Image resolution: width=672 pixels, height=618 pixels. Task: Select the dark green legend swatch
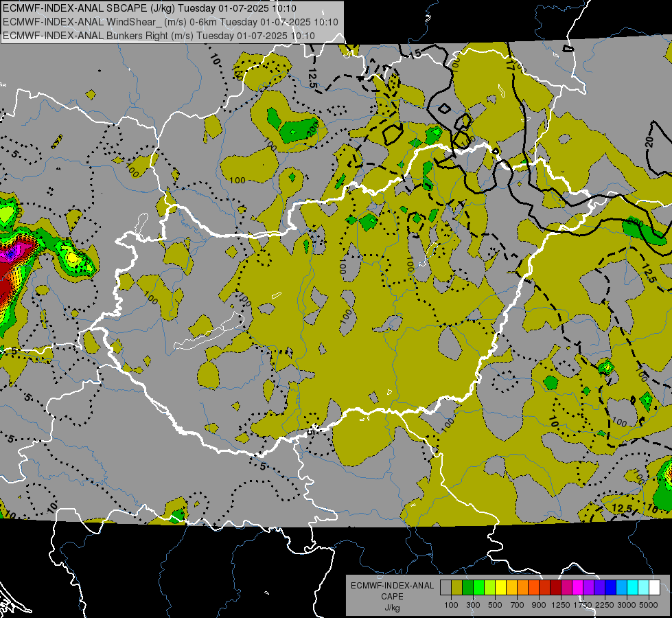click(x=467, y=588)
